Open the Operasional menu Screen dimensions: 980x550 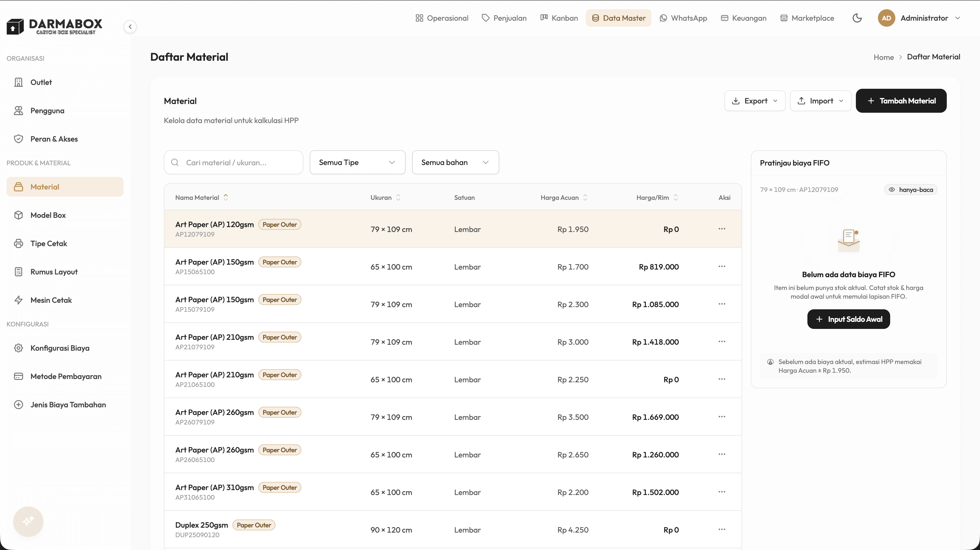[442, 18]
